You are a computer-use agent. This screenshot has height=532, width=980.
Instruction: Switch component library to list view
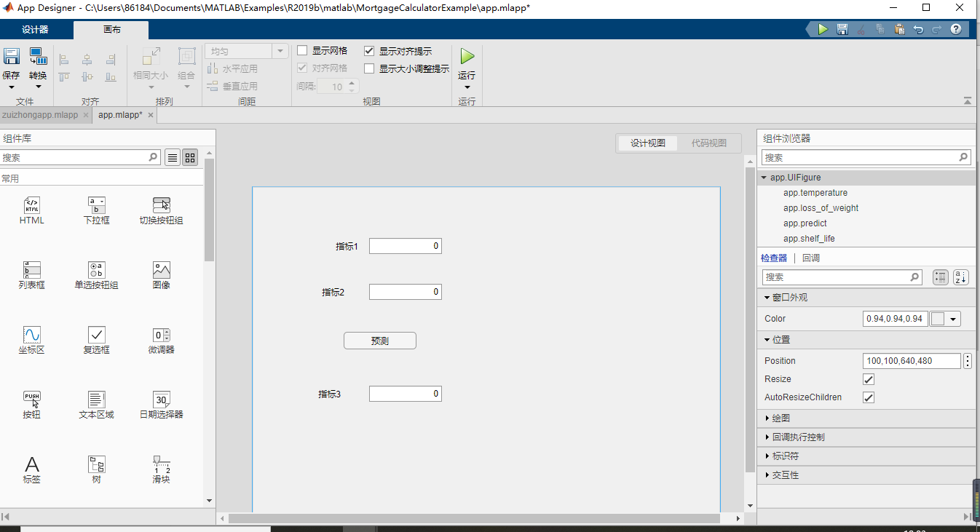[172, 157]
